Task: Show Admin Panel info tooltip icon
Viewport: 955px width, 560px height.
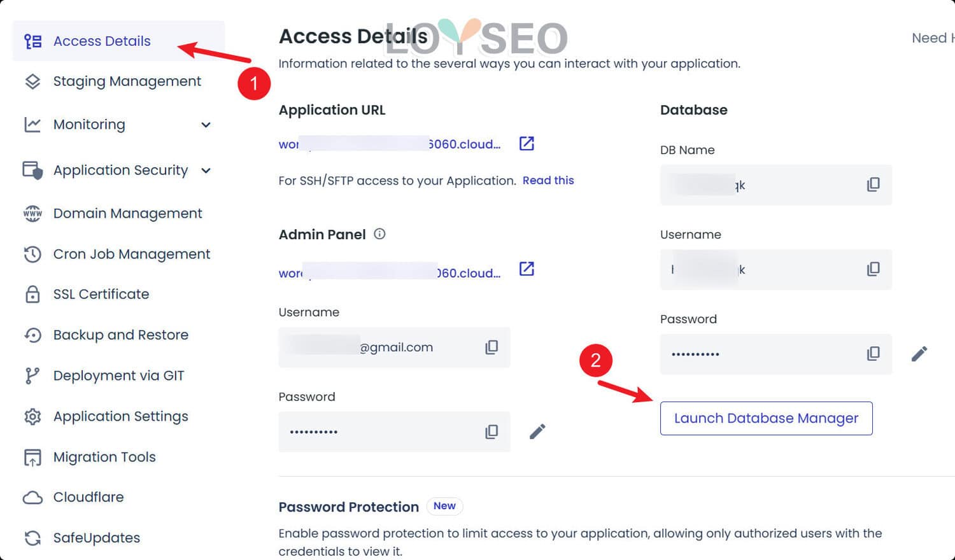Action: coord(379,234)
